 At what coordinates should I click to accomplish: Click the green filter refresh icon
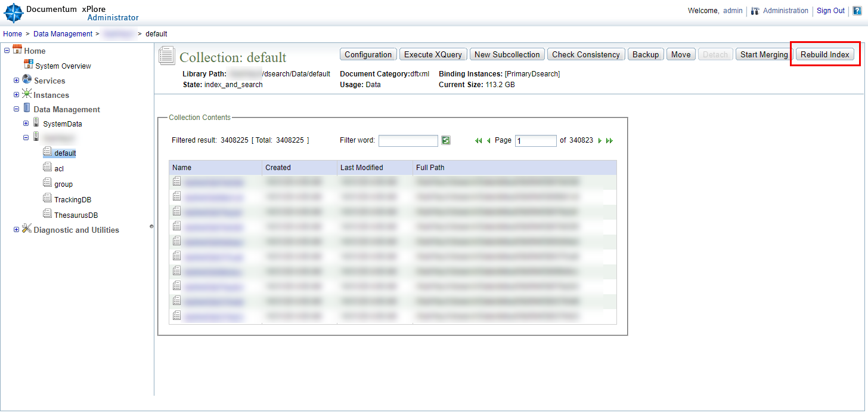point(446,140)
